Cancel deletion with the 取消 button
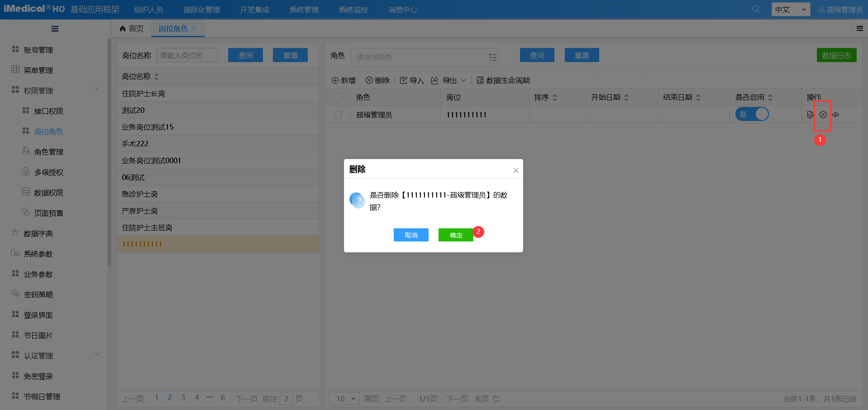 [411, 235]
